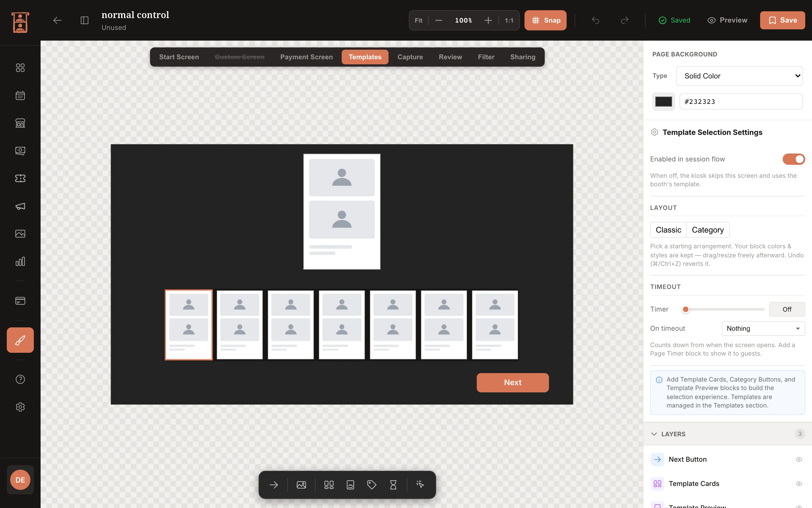Switch to the Sharing tab
The height and width of the screenshot is (508, 812).
tap(522, 57)
